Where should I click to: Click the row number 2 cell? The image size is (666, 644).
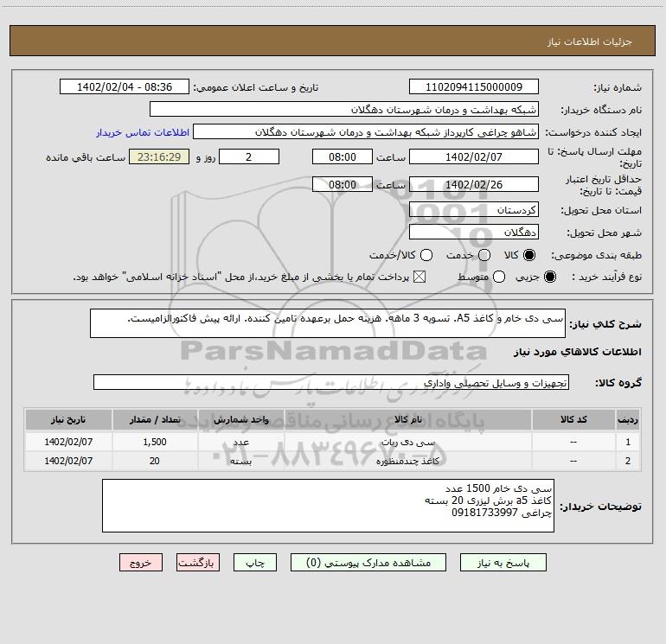(628, 461)
